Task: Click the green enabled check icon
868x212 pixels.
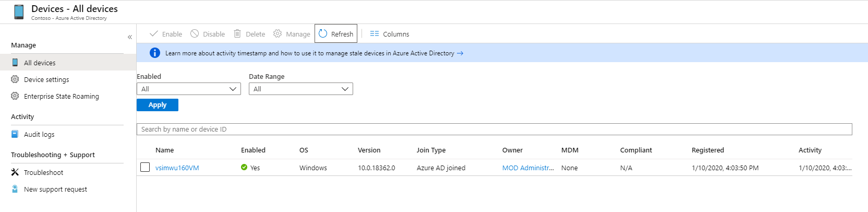Action: point(244,167)
